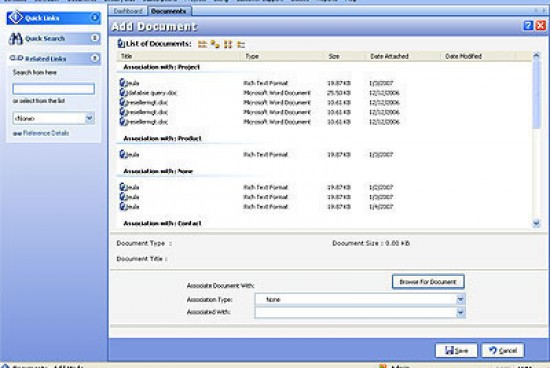This screenshot has height=368, width=550.
Task: Collapse the Quick Links panel chevron
Action: tap(95, 17)
